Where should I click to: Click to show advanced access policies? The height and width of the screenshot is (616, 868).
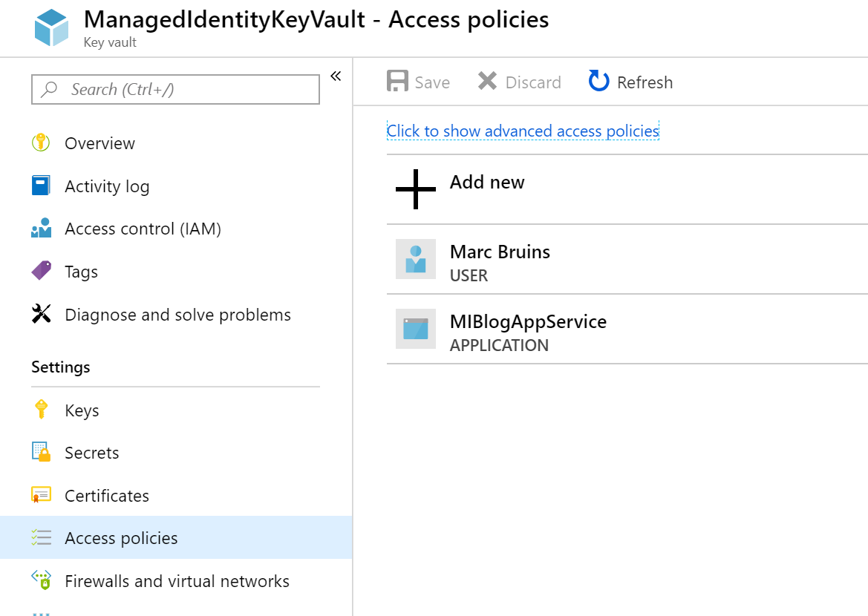523,131
